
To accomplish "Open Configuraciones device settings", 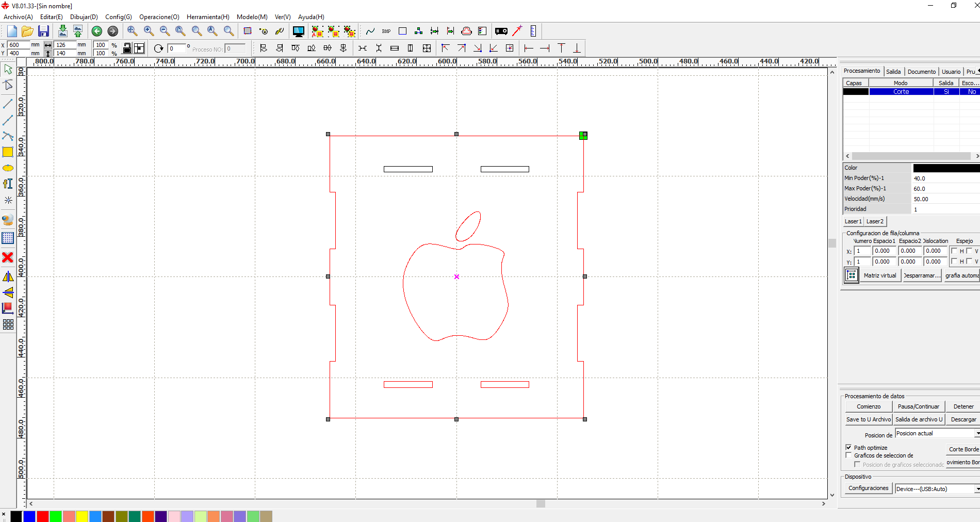I will [x=869, y=488].
